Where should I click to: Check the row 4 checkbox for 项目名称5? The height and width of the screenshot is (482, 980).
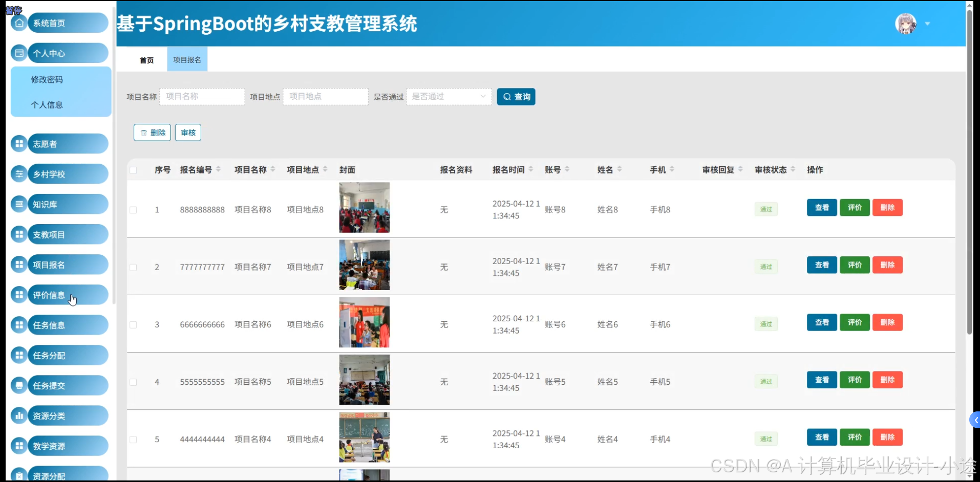pos(133,382)
